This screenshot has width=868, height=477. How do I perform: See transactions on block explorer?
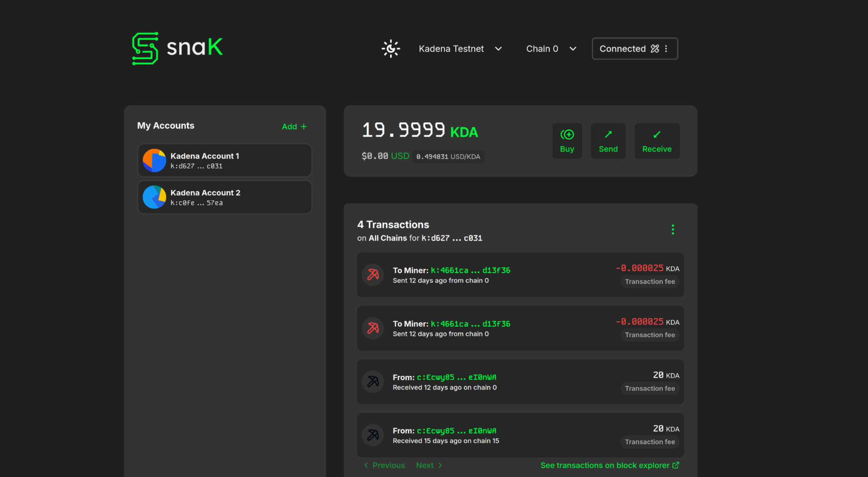coord(610,465)
